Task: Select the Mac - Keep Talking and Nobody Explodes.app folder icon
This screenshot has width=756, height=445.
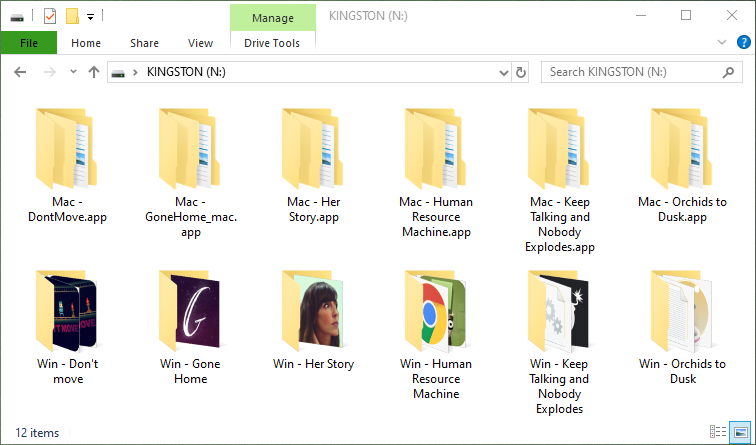Action: [x=558, y=148]
